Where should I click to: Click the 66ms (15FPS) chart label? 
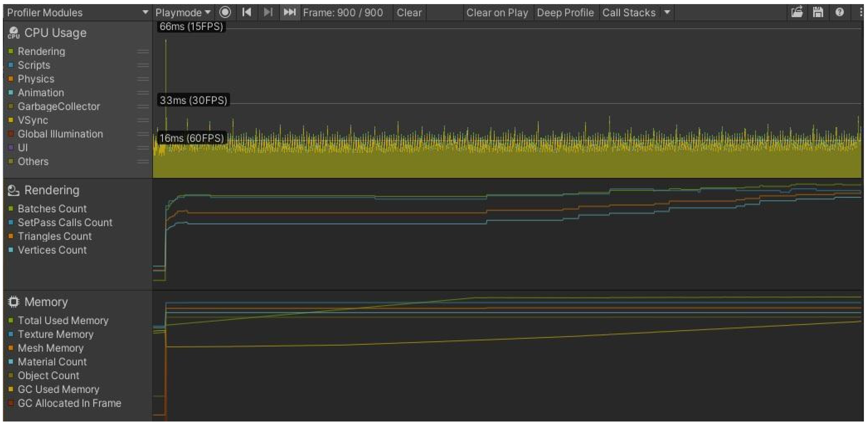[x=191, y=26]
